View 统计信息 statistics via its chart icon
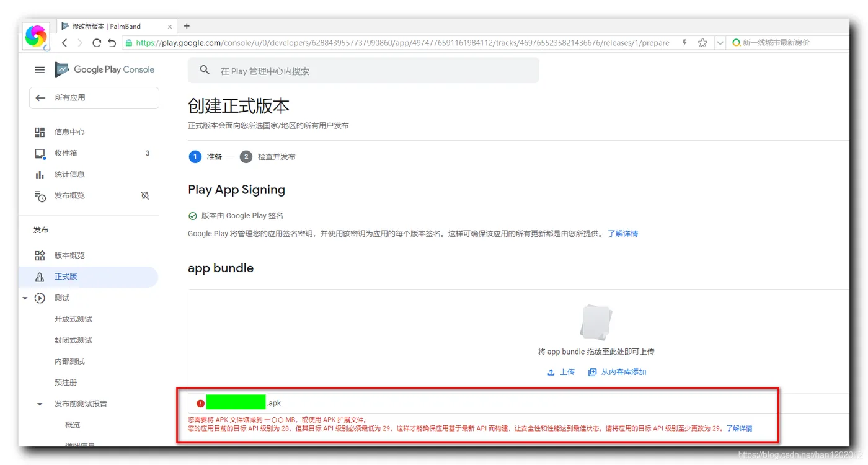 [x=40, y=174]
